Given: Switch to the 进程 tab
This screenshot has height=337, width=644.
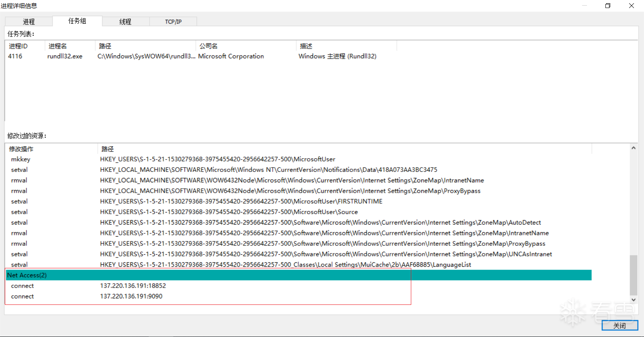Looking at the screenshot, I should 29,22.
